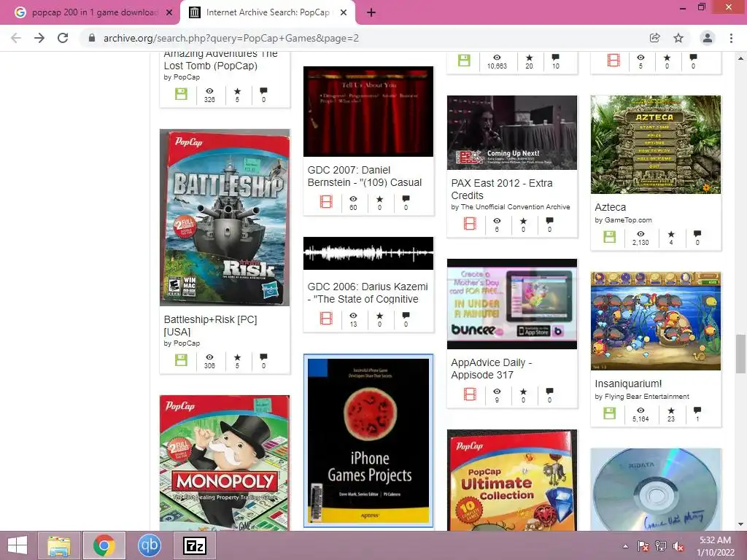
Task: Open the AppAdvice Daily buncee video thumbnail
Action: click(512, 304)
